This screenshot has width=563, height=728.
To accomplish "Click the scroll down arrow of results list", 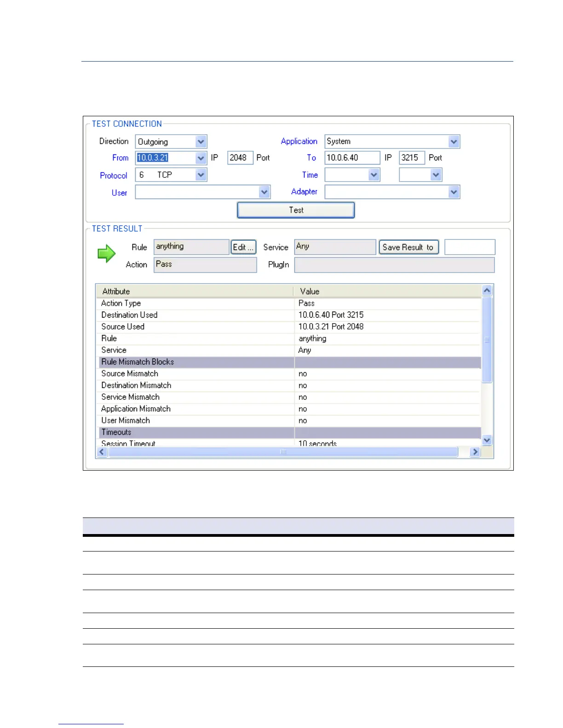I will coord(487,440).
